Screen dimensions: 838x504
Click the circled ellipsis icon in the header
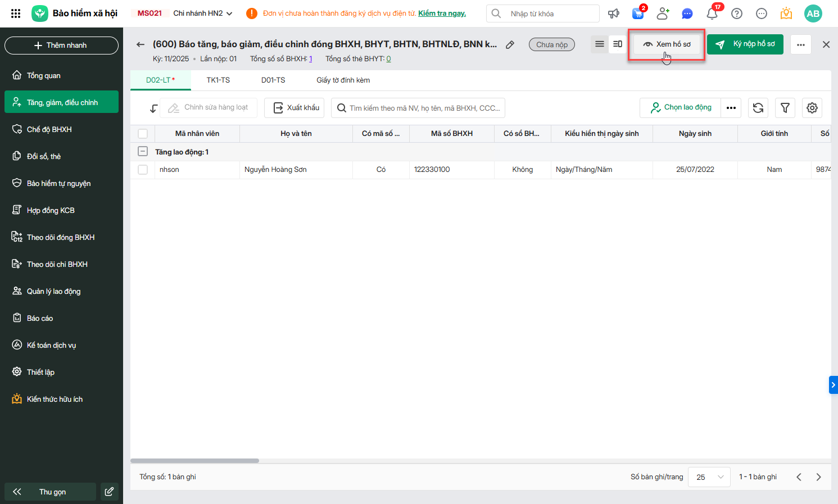[x=762, y=13]
